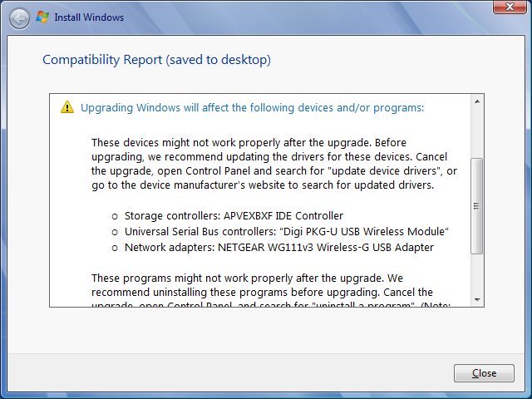Click the scrollbar track above the thumb
Image resolution: width=532 pixels, height=399 pixels.
pyautogui.click(x=476, y=133)
